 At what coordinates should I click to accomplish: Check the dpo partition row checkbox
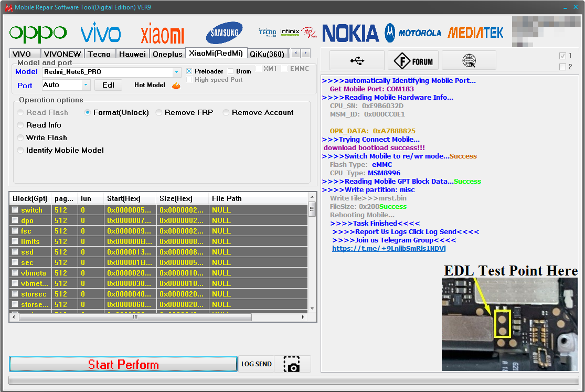point(15,220)
